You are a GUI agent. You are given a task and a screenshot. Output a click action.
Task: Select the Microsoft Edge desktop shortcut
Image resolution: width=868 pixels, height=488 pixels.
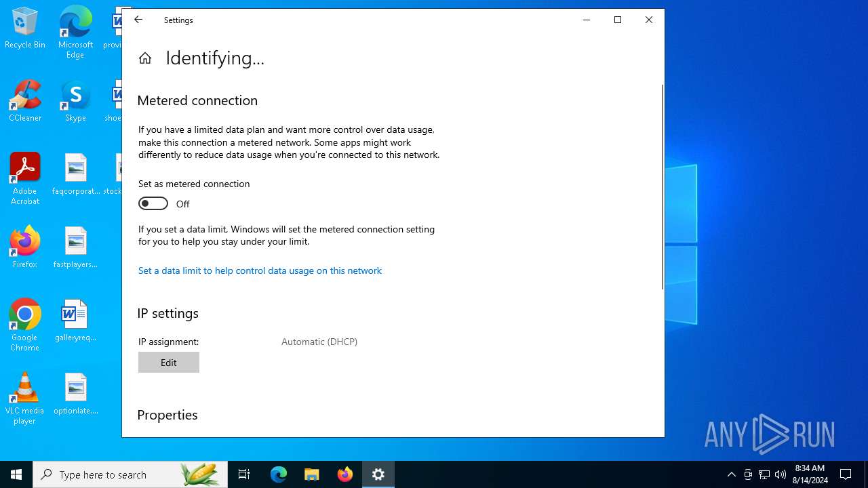[75, 33]
